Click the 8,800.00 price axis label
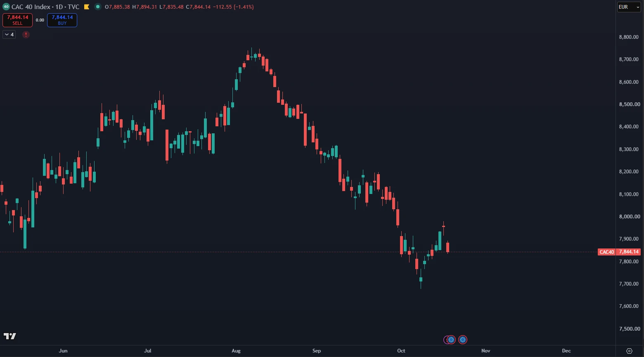644x357 pixels. (629, 37)
